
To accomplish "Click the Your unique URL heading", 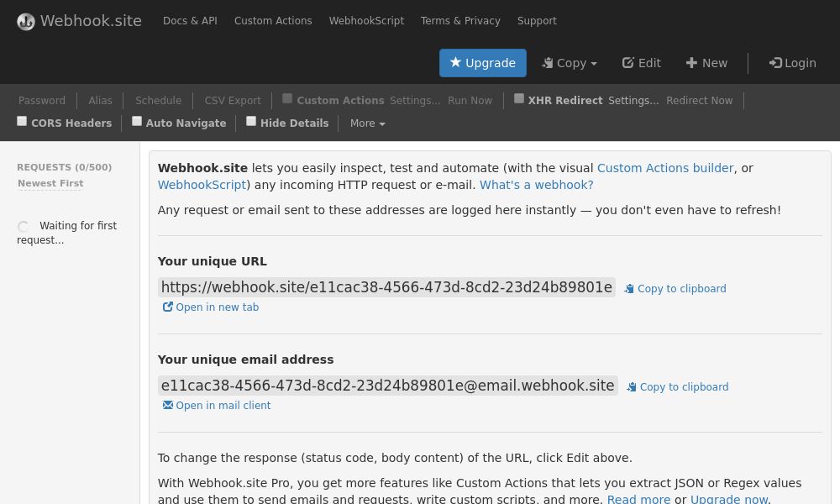I will click(213, 261).
